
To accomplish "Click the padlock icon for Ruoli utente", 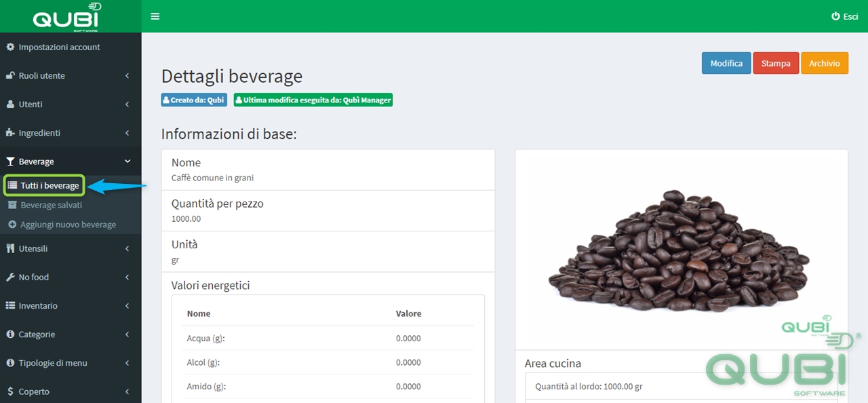I will (10, 75).
